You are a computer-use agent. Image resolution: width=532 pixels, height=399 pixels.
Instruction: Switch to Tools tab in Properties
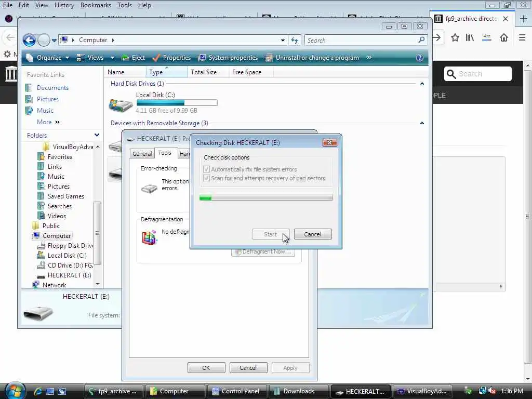pos(165,153)
